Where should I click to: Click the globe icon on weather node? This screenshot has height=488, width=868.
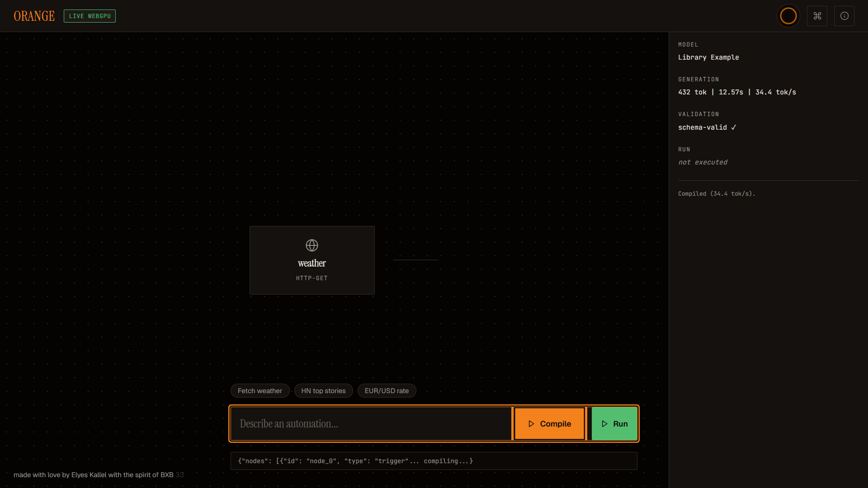point(312,245)
